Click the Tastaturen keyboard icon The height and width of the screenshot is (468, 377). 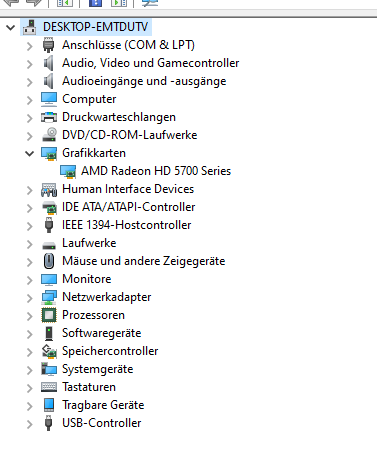(x=49, y=387)
